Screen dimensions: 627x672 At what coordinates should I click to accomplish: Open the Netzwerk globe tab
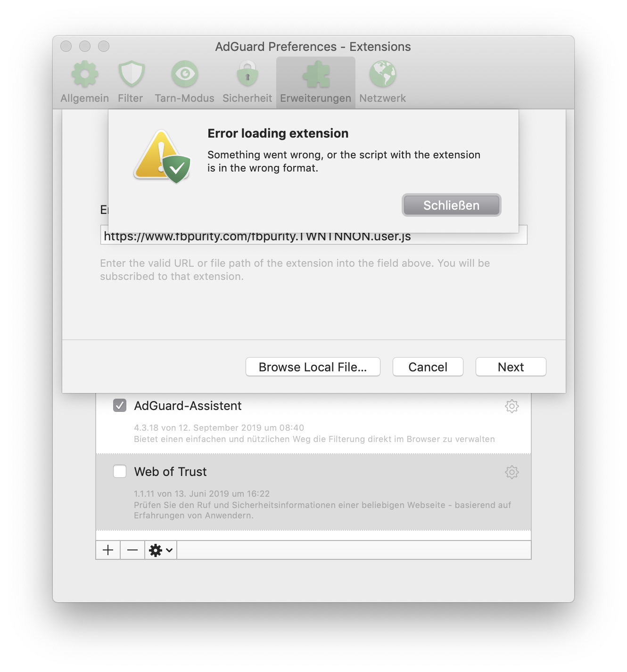point(382,82)
